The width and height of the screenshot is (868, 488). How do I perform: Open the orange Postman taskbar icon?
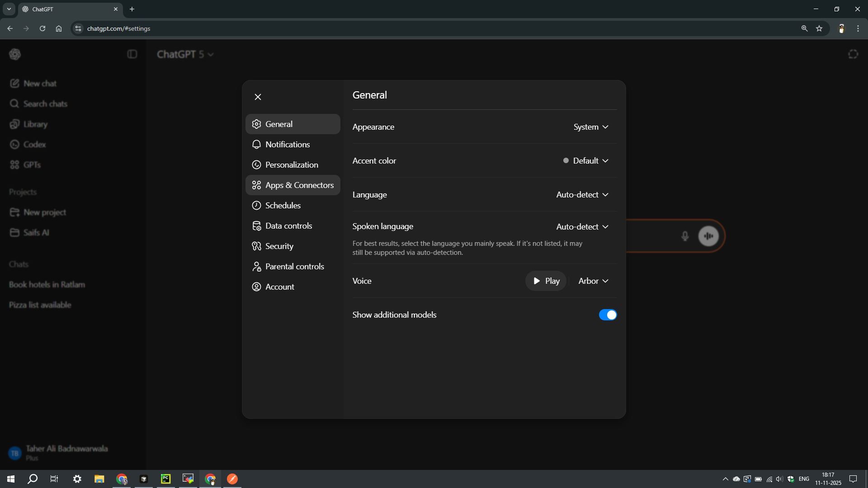(232, 479)
